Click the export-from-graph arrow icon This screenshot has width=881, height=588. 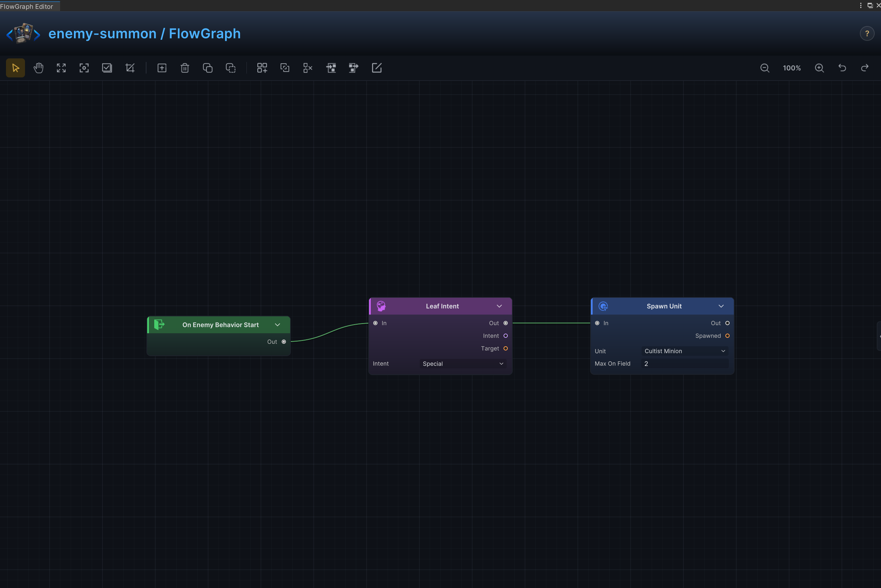[x=354, y=68]
